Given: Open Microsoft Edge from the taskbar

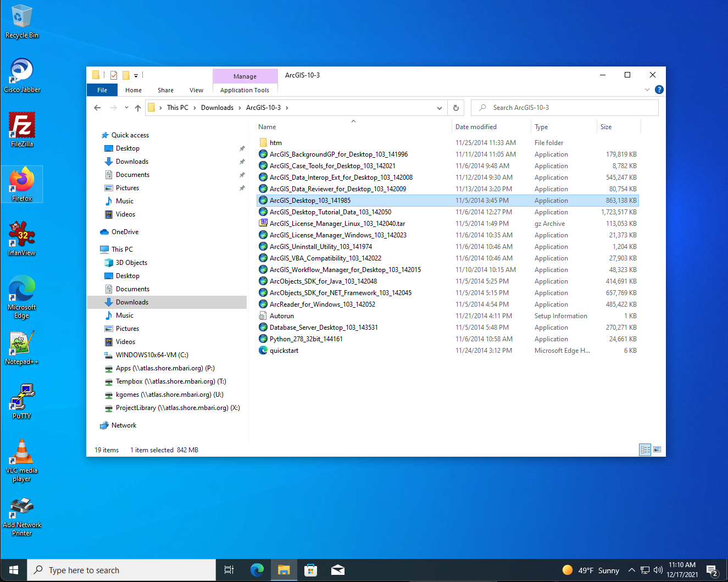Looking at the screenshot, I should click(257, 570).
